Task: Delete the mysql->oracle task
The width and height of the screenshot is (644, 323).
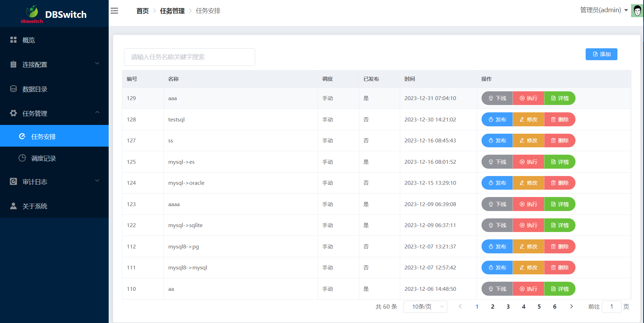Action: (x=559, y=183)
